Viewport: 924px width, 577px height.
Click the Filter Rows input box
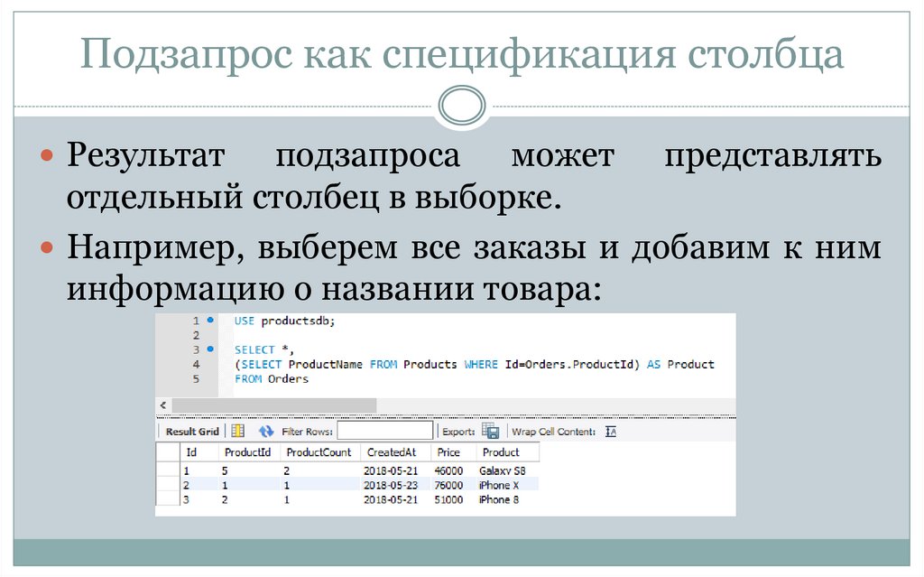point(383,430)
